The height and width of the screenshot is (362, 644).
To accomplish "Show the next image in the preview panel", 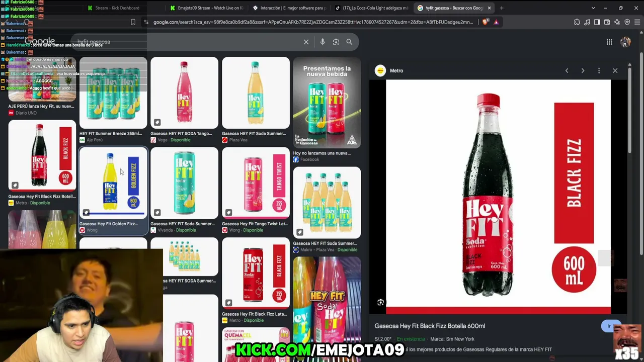I will click(583, 71).
